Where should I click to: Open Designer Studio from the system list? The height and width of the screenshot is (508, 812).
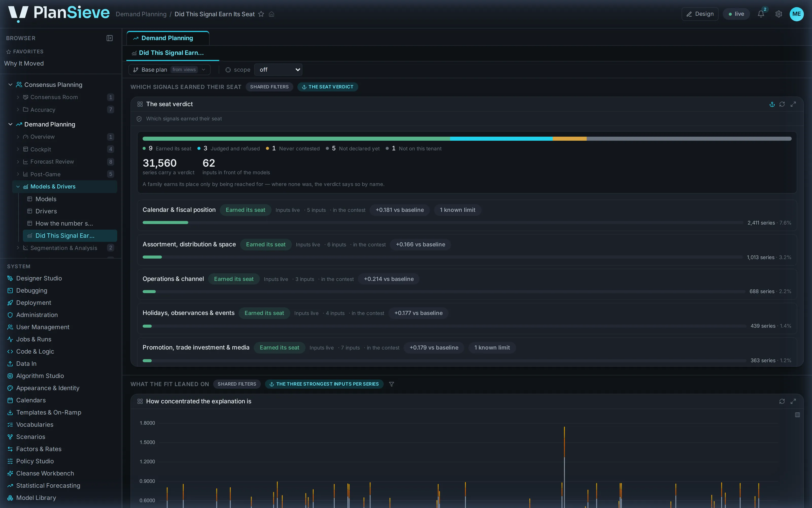39,278
